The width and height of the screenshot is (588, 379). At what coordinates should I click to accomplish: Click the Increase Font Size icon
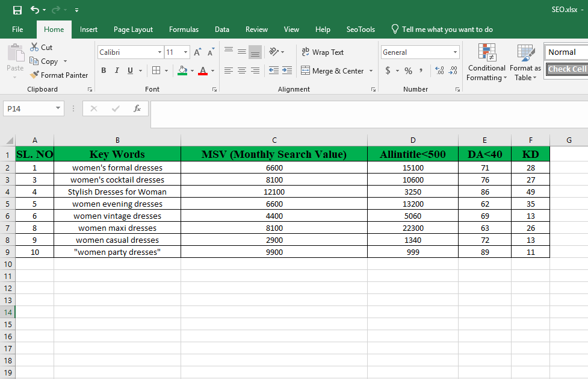pos(197,52)
